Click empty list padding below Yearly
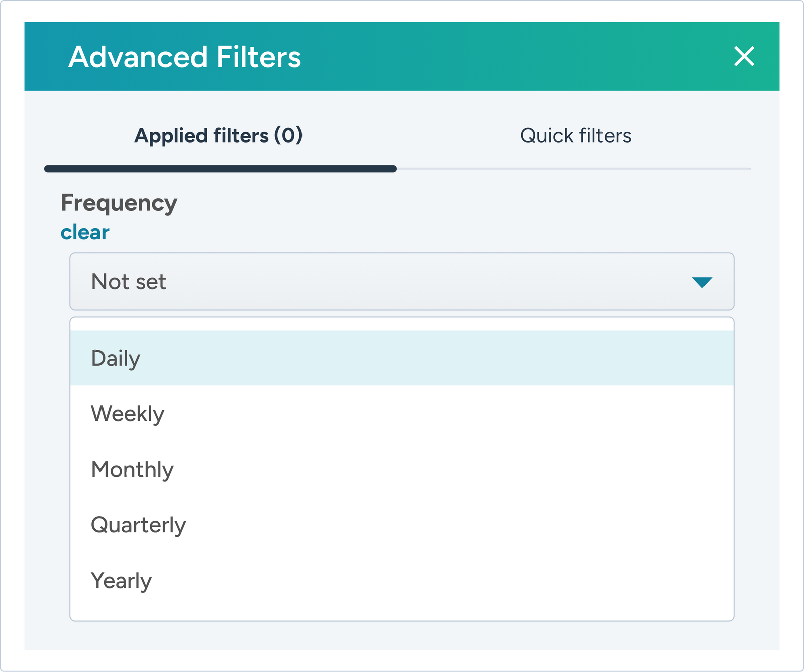Image resolution: width=804 pixels, height=672 pixels. pyautogui.click(x=401, y=610)
